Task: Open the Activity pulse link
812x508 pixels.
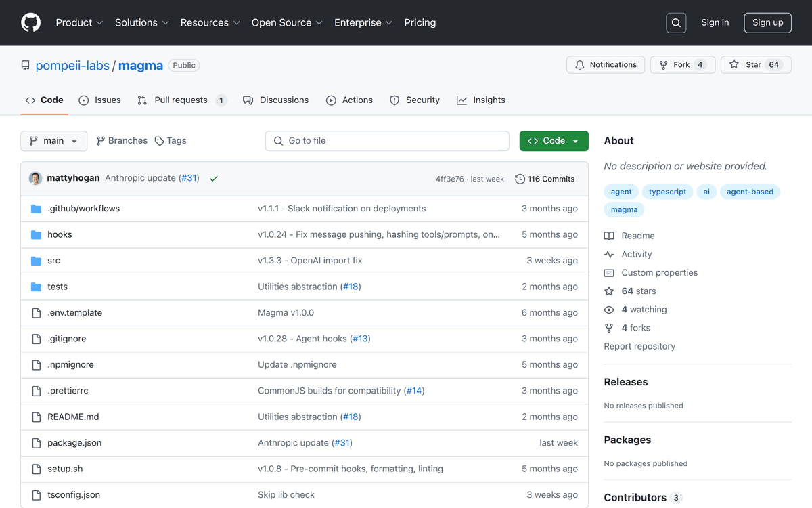Action: point(636,254)
